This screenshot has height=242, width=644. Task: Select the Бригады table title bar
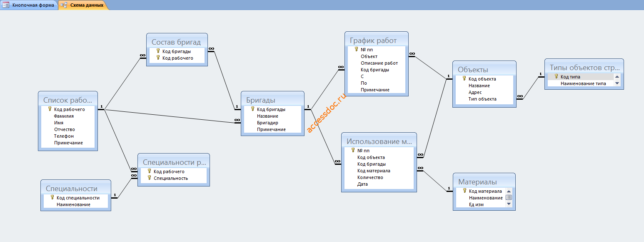pyautogui.click(x=272, y=100)
